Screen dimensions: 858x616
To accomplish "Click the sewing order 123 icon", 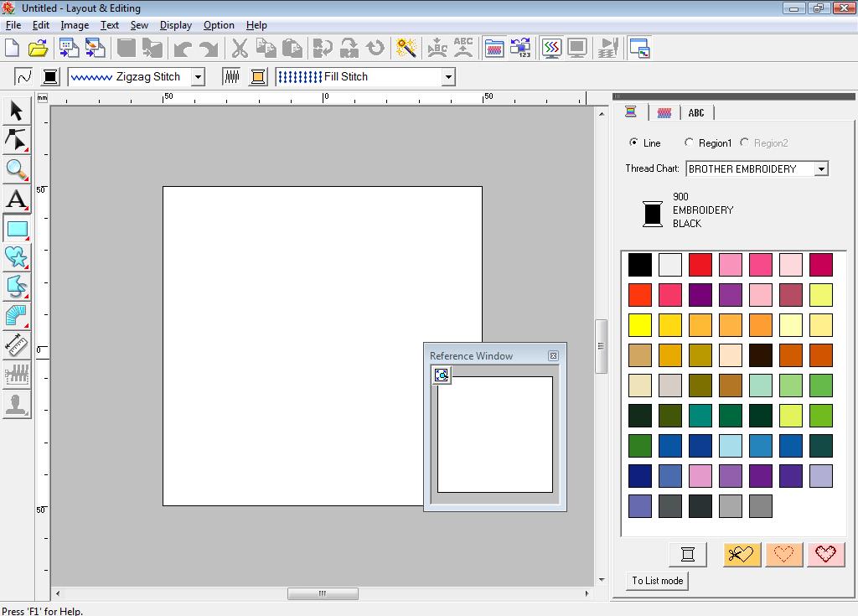I will point(520,48).
